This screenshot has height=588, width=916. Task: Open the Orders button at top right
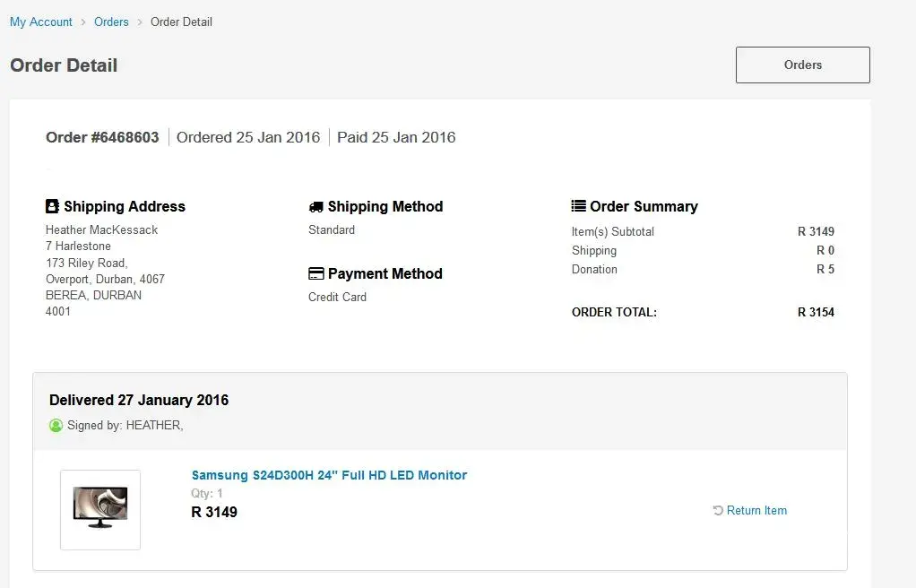pyautogui.click(x=802, y=65)
